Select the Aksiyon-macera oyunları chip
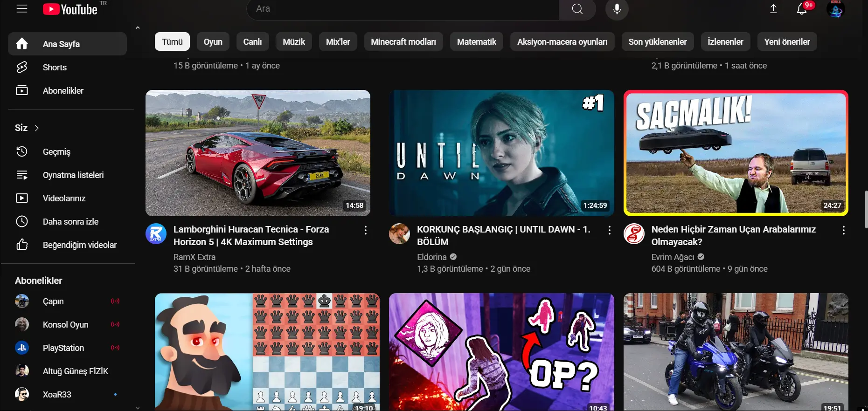This screenshot has width=868, height=411. coord(562,41)
